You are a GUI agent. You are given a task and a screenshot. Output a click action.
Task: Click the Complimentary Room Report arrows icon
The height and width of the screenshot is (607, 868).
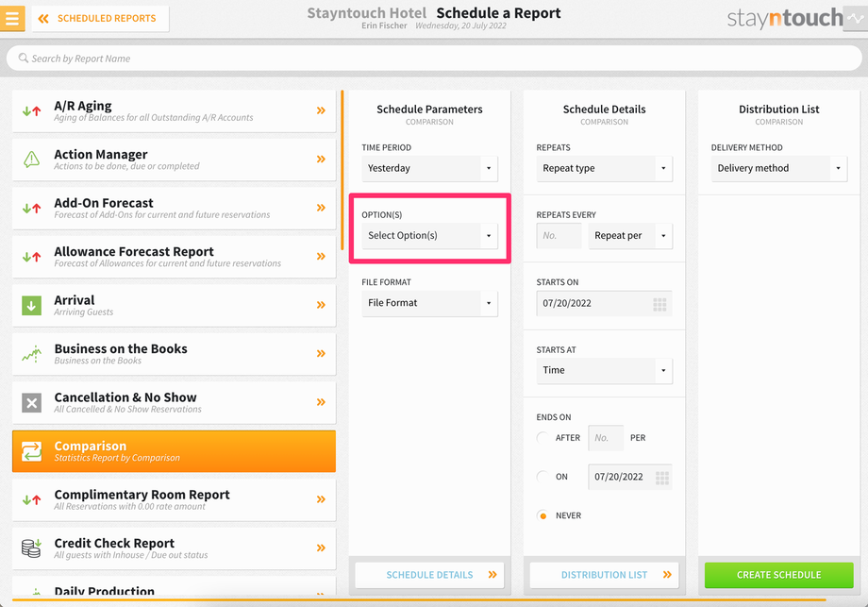31,499
